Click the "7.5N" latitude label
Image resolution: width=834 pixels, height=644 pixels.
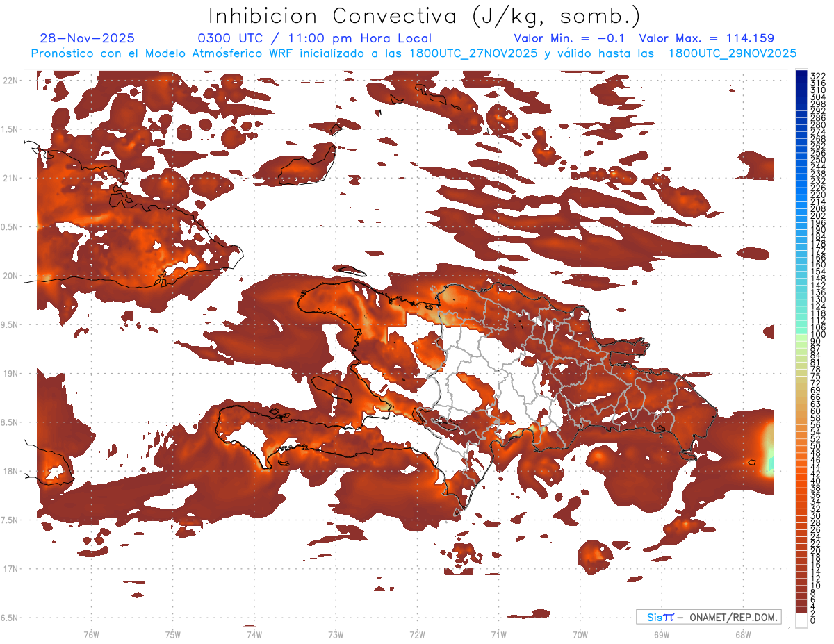pos(10,520)
